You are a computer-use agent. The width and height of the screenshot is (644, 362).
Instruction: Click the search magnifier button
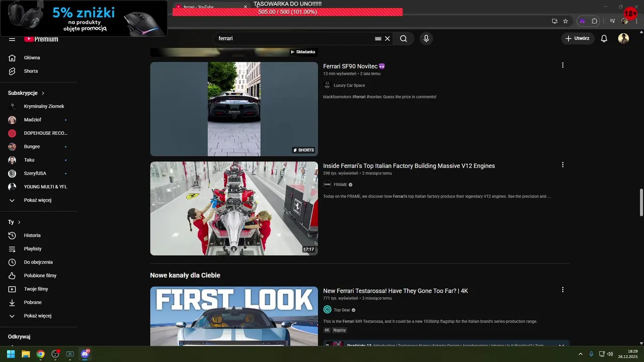click(x=404, y=39)
